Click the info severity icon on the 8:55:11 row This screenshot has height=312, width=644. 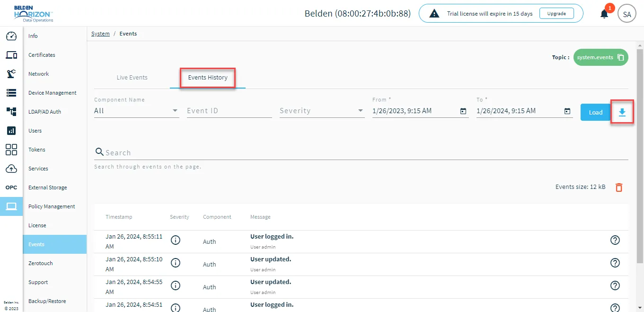(176, 240)
